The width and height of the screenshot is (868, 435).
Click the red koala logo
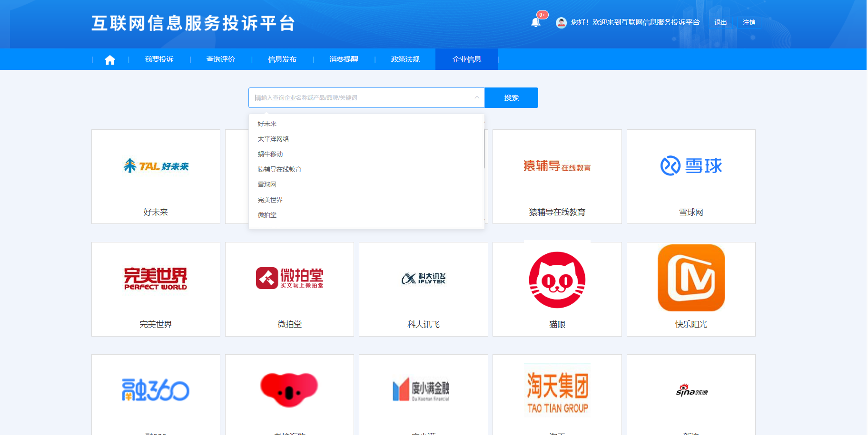289,390
